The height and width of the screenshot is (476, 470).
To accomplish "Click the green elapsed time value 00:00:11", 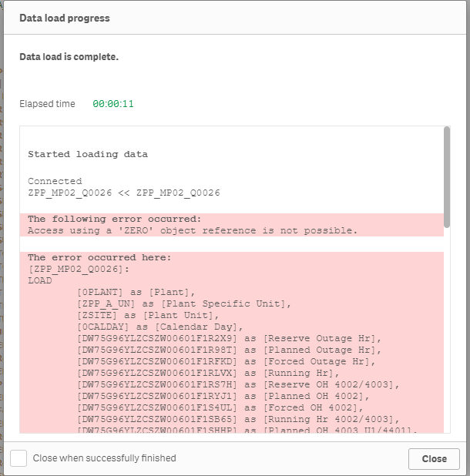I will click(113, 103).
